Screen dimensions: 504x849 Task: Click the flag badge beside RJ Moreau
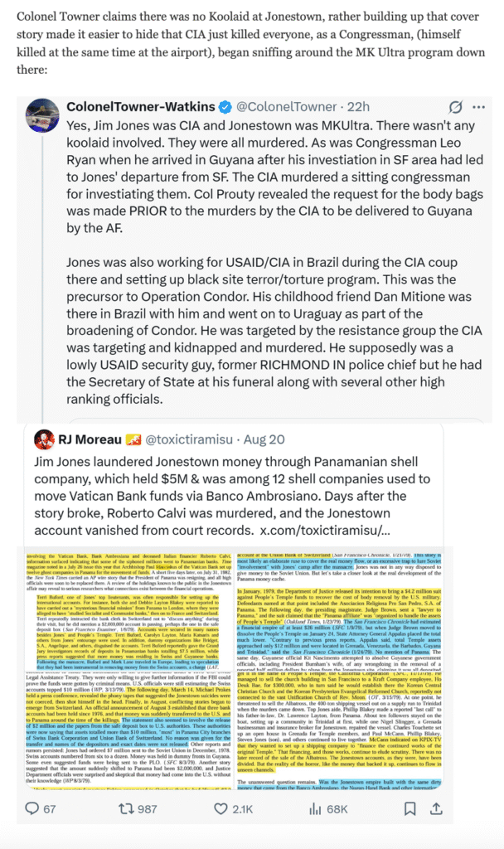(x=133, y=439)
